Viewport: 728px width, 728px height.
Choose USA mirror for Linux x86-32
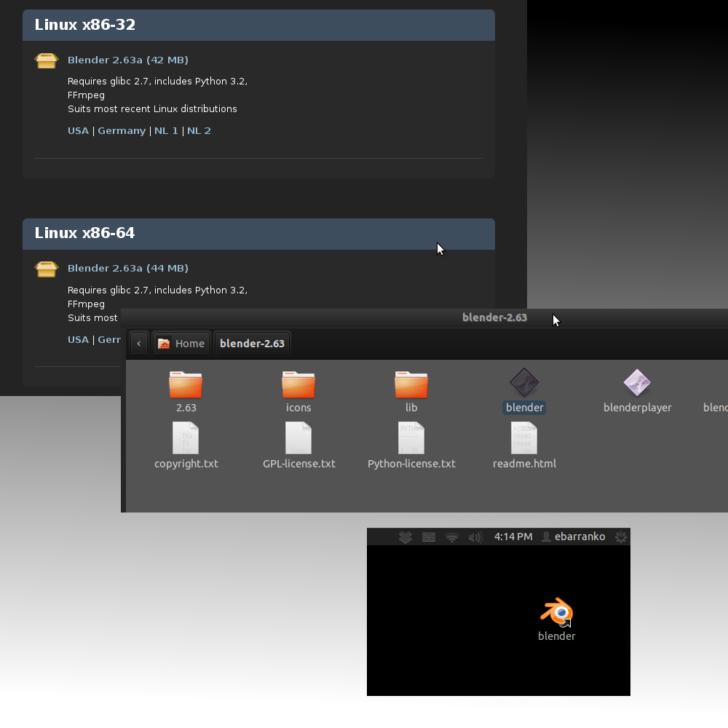[x=78, y=130]
